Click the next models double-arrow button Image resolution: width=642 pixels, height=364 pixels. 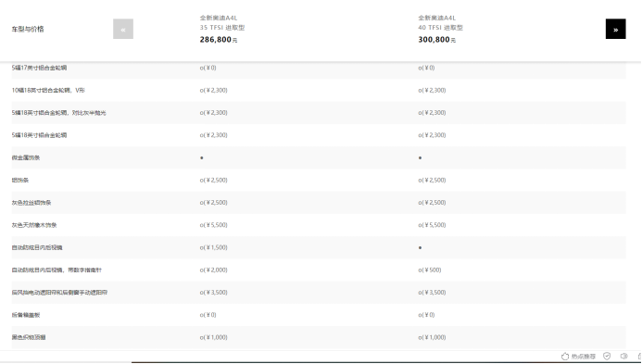pos(616,29)
